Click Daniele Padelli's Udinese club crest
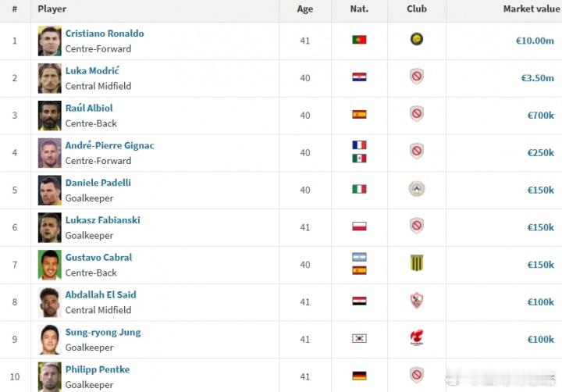Screen dimensions: 562x392 (x=417, y=189)
